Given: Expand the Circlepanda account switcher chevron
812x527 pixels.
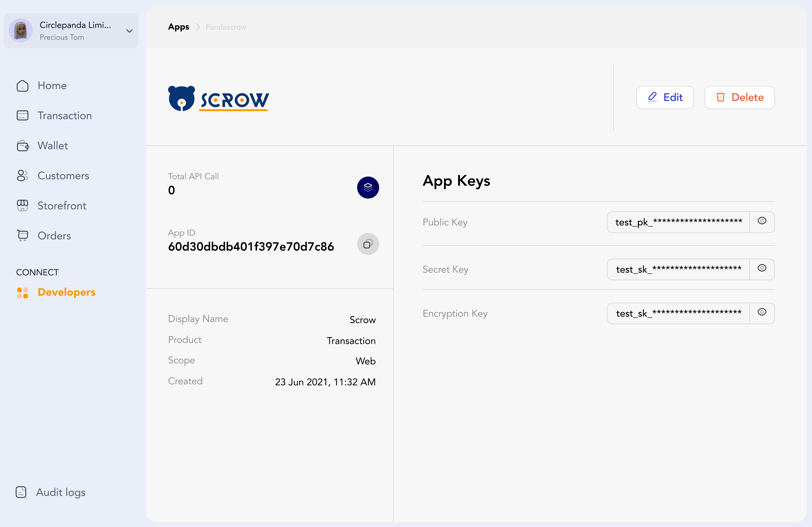Looking at the screenshot, I should click(129, 31).
